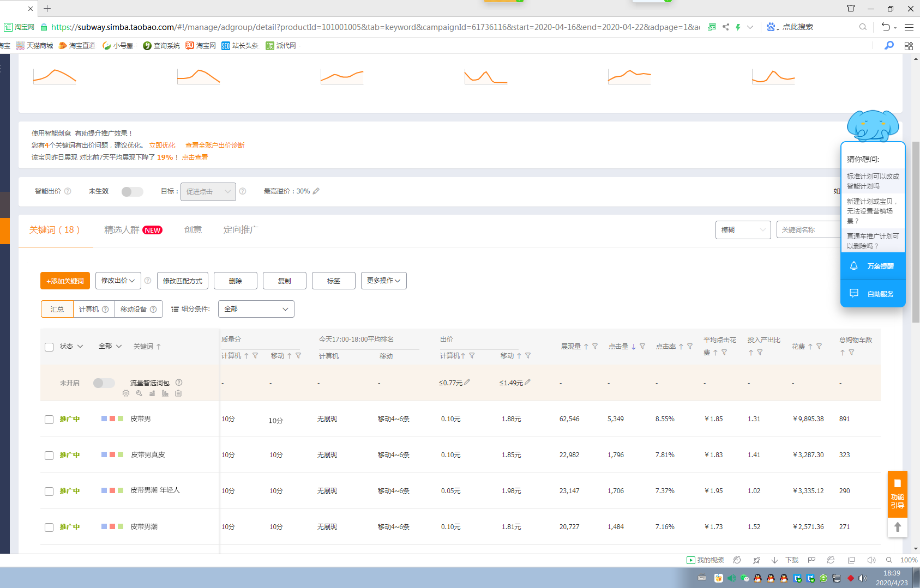
Task: Click the 点击量 blue sort arrow
Action: coord(634,347)
